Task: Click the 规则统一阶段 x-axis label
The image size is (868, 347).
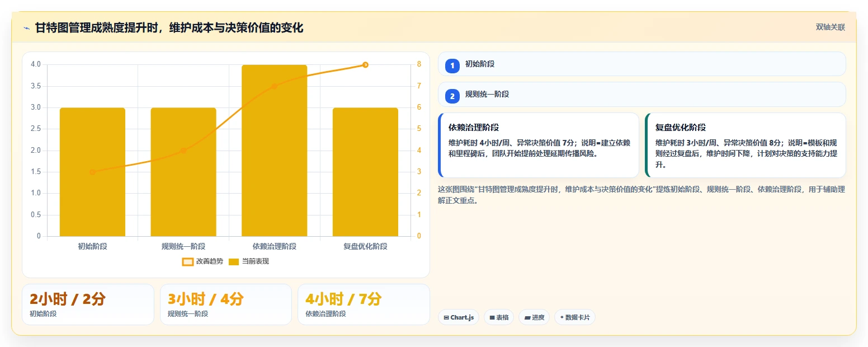Action: coord(183,246)
